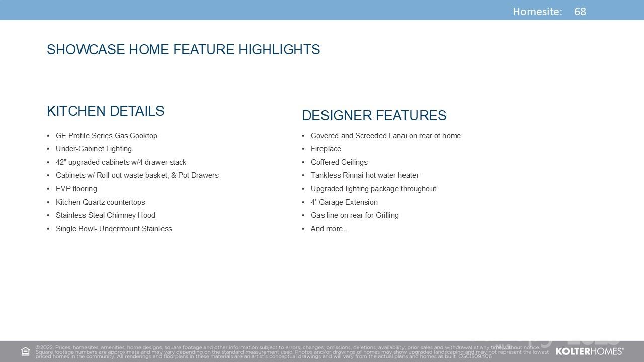Select the Stainless Steal Chimney Hood item
644x362 pixels.
click(105, 215)
